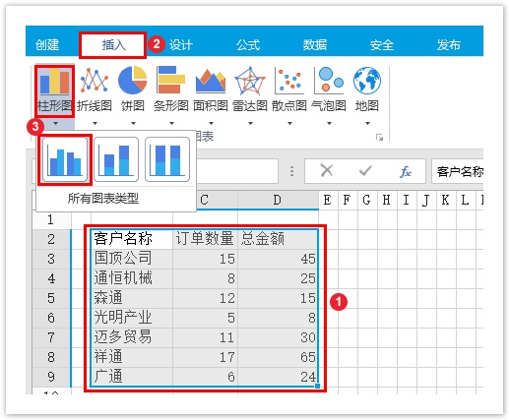The height and width of the screenshot is (420, 509).
Task: Expand the dropdown arrow under 地图
Action: pos(367,124)
